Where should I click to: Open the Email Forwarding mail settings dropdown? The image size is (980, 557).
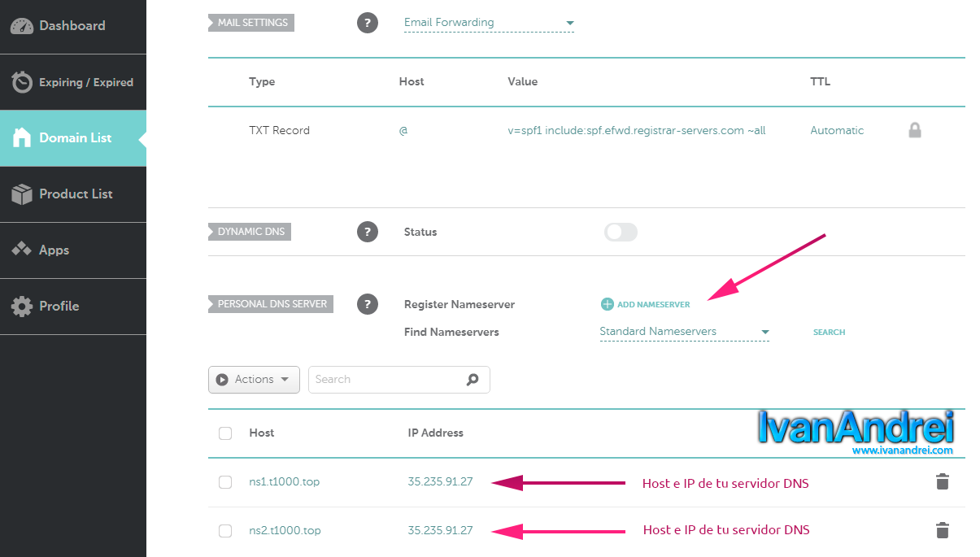489,23
